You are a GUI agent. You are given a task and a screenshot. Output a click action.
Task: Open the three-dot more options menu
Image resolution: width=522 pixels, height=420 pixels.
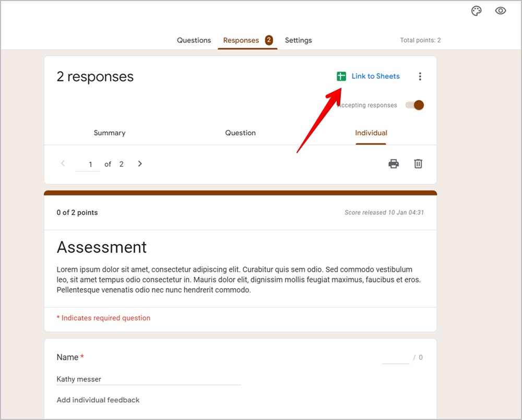coord(420,76)
